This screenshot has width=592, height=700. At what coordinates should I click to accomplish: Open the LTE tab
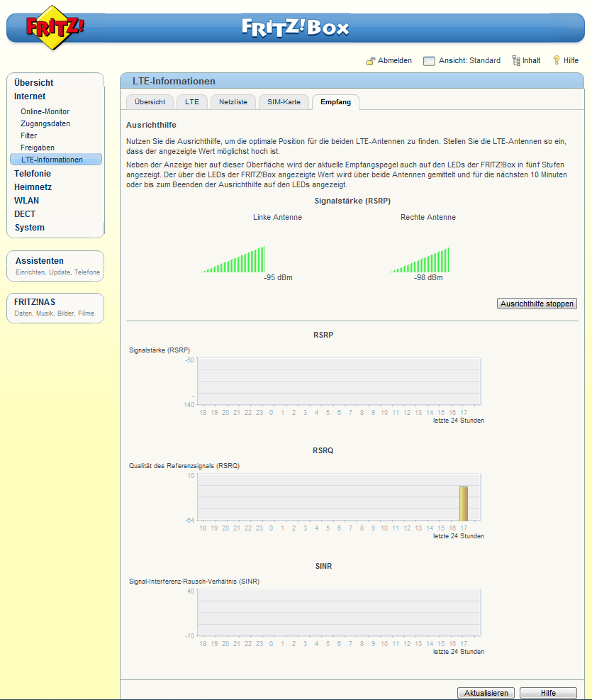coord(192,102)
